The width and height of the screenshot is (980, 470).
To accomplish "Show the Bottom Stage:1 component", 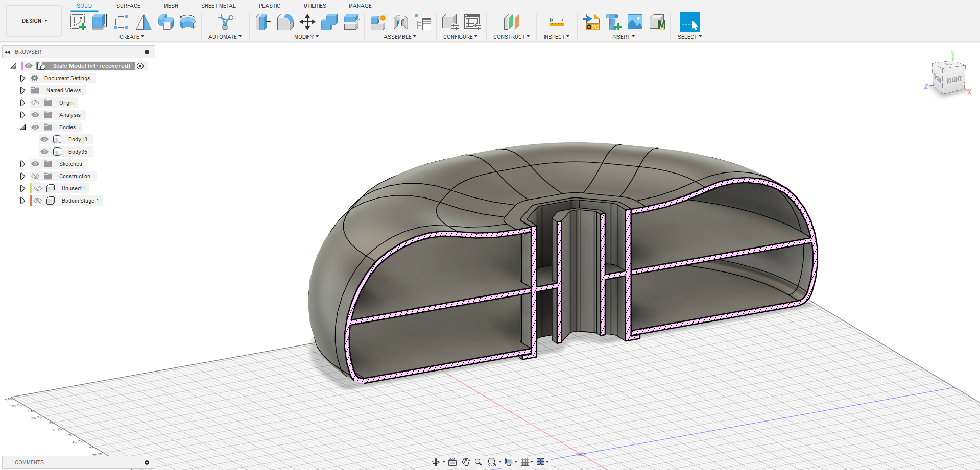I will (38, 201).
